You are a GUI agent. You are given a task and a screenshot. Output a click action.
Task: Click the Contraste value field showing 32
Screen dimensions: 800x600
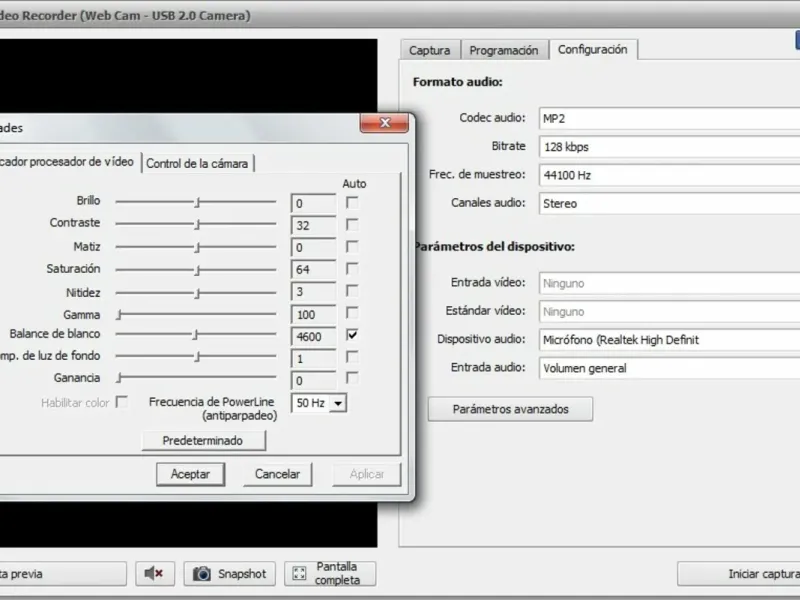[313, 226]
